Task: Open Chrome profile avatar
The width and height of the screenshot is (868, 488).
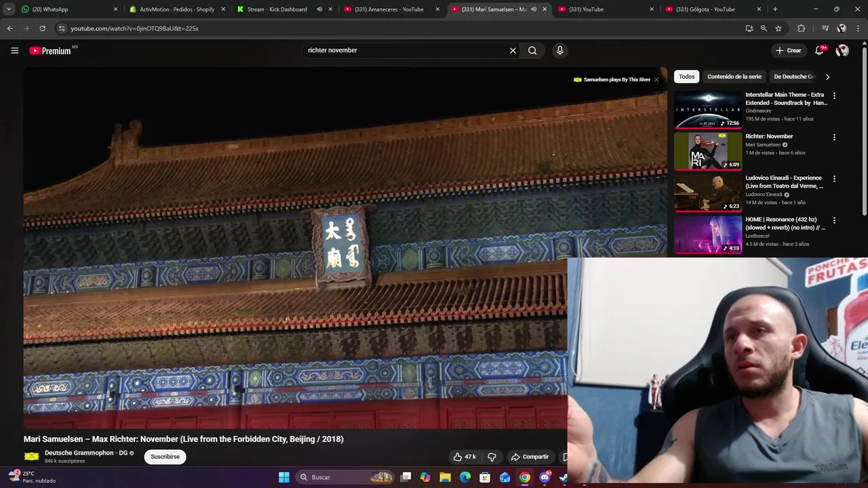Action: pos(842,28)
